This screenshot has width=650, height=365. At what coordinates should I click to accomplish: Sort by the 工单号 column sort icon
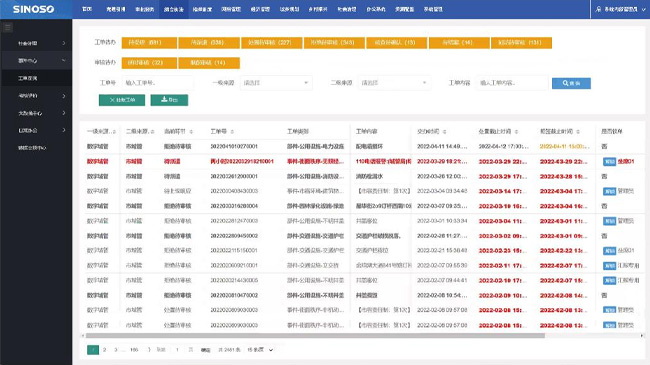tap(232, 131)
